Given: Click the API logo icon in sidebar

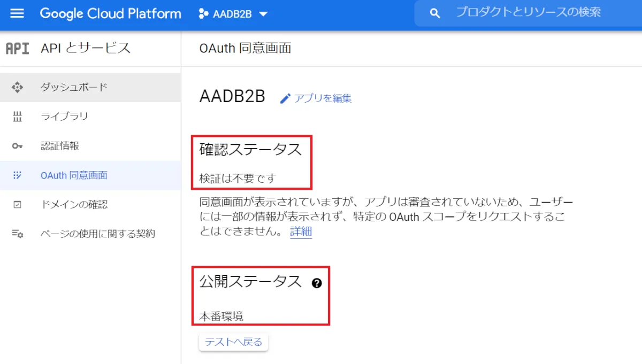Looking at the screenshot, I should click(17, 48).
